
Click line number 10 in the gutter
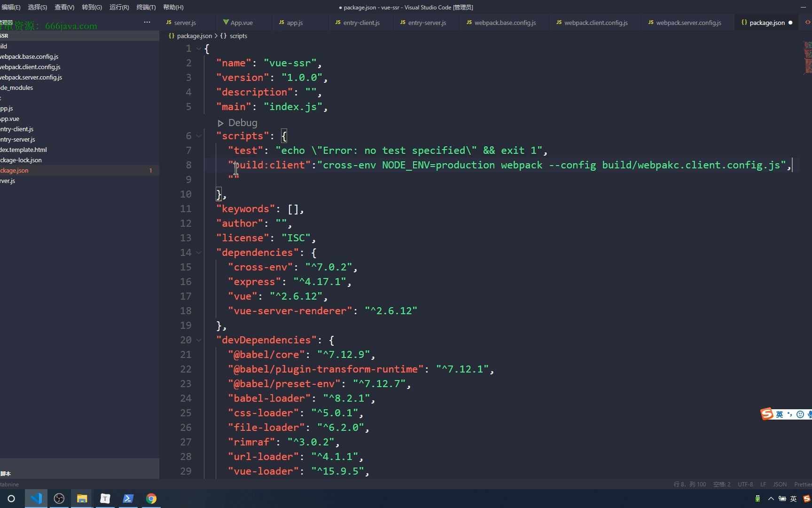[x=186, y=194]
